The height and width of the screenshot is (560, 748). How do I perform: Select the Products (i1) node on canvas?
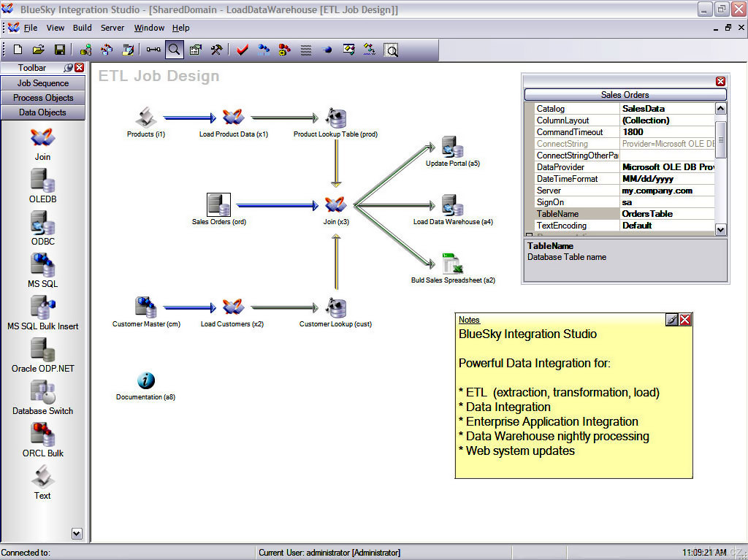coord(146,123)
